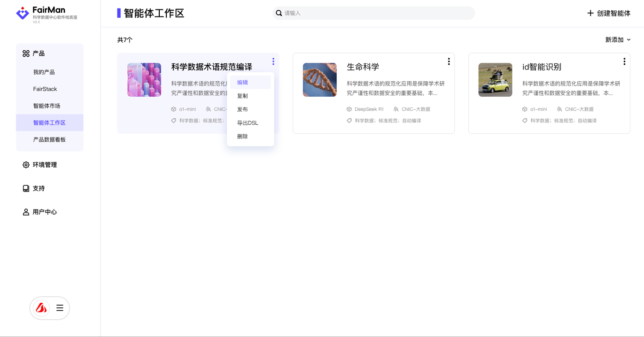Click the FairMan logo icon
Screen dimensions: 644x337
22,13
